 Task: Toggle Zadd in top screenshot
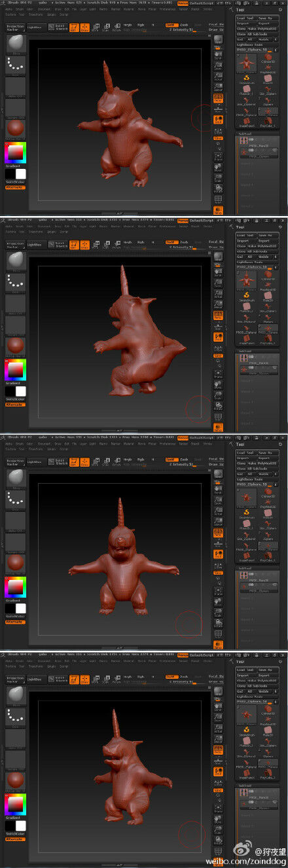pyautogui.click(x=171, y=25)
